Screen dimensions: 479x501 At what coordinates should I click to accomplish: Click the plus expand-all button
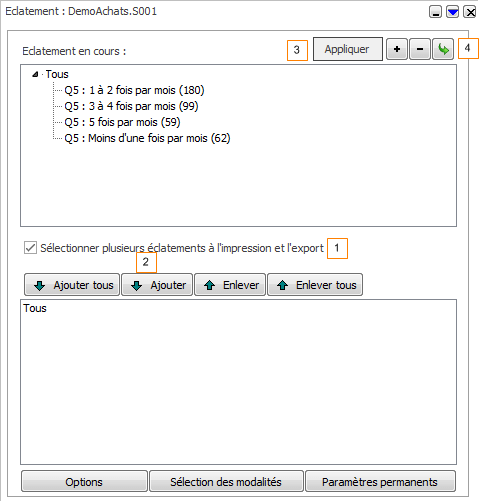tap(397, 49)
